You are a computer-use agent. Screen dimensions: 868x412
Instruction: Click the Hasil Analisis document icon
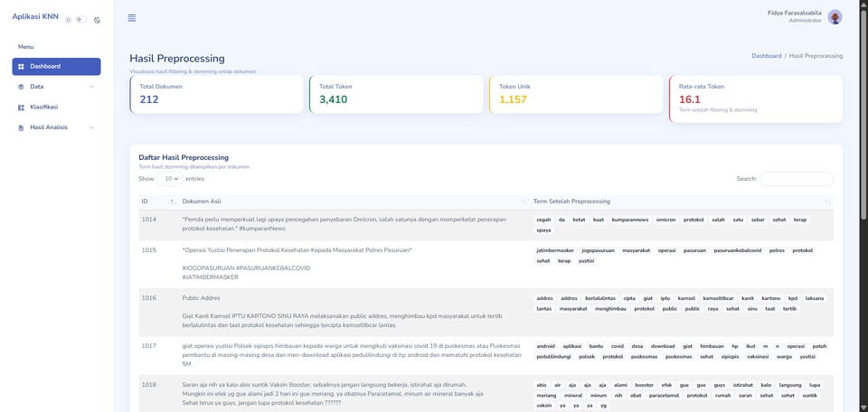[21, 128]
